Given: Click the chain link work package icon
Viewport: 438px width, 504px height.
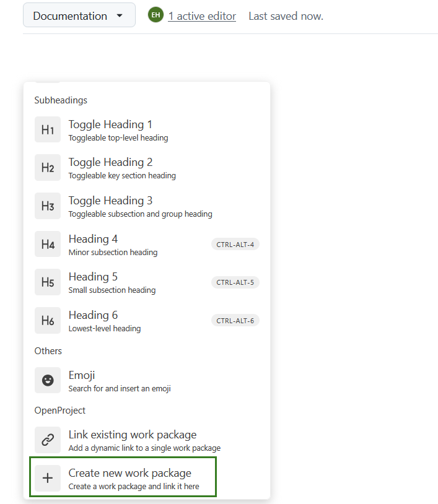Looking at the screenshot, I should [x=48, y=440].
